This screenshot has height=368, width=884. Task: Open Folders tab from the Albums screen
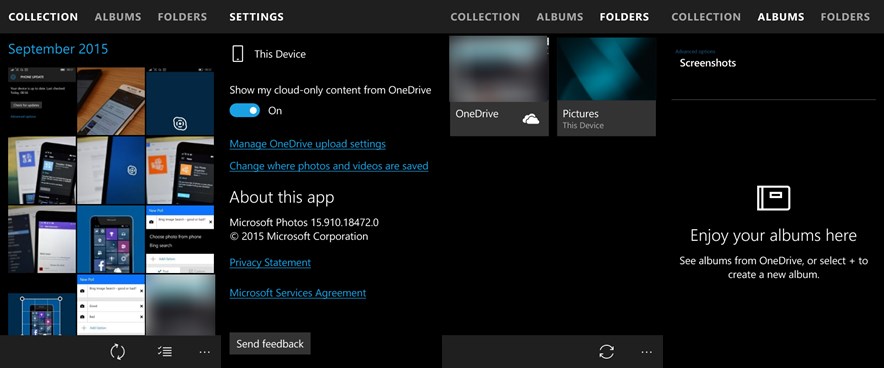click(x=845, y=17)
